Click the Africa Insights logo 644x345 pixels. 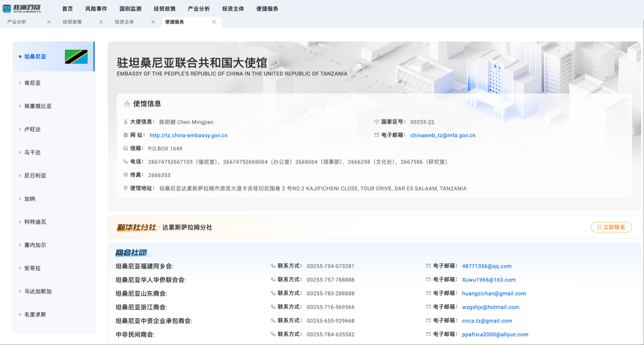point(22,8)
